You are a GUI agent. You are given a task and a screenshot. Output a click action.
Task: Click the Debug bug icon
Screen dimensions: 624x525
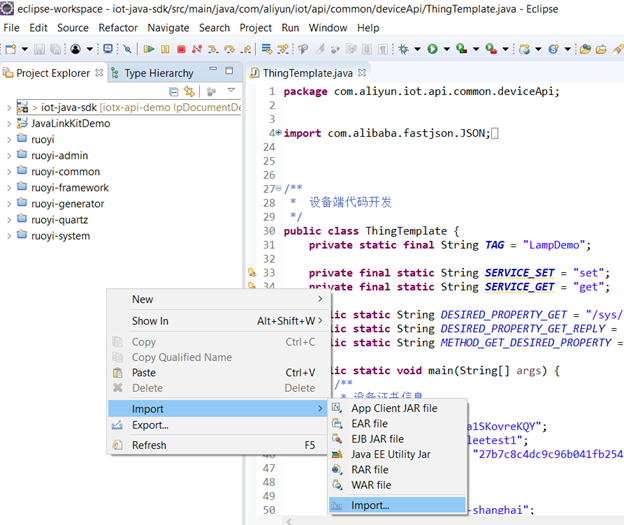pos(404,49)
